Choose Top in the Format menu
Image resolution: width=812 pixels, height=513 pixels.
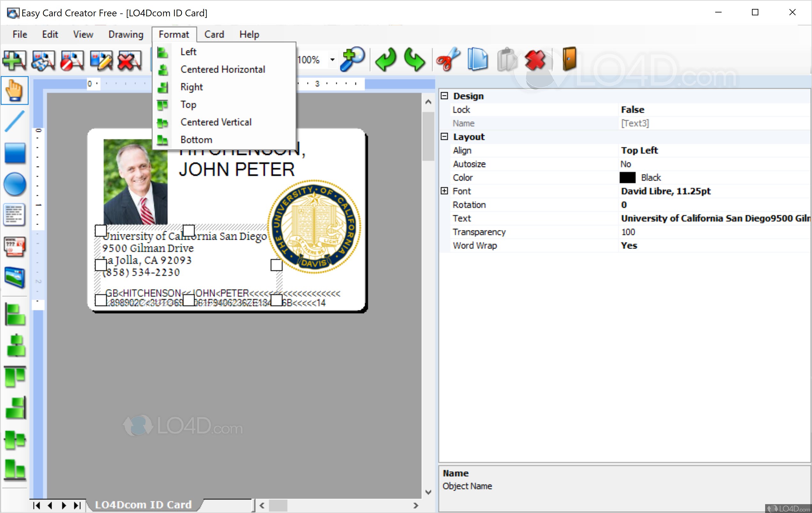pos(224,104)
